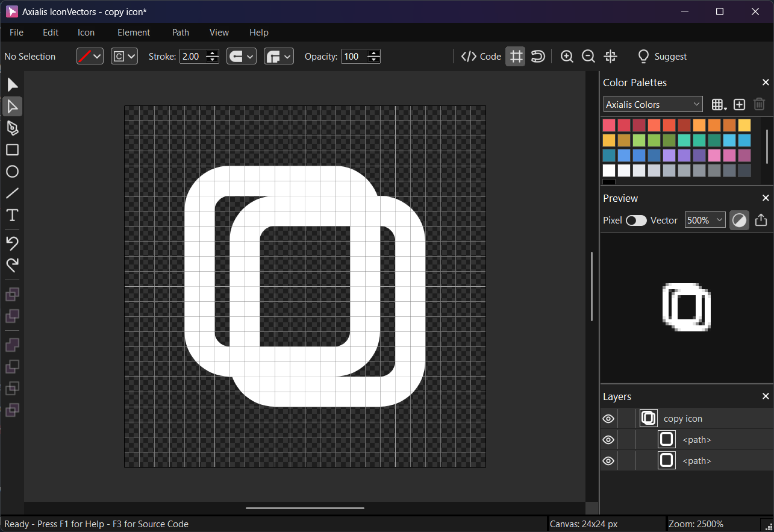Select the Text tool
This screenshot has width=774, height=532.
point(12,215)
